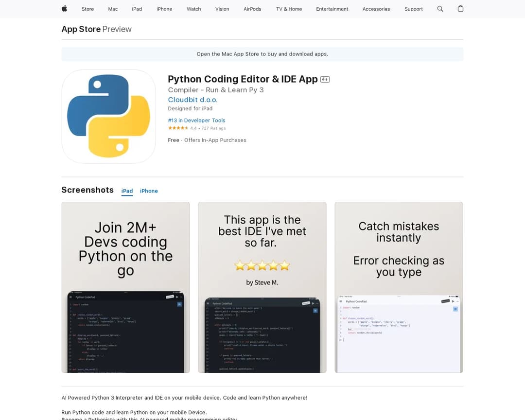Screen dimensions: 525x420
Task: Open the TV & Home menu
Action: tap(289, 9)
